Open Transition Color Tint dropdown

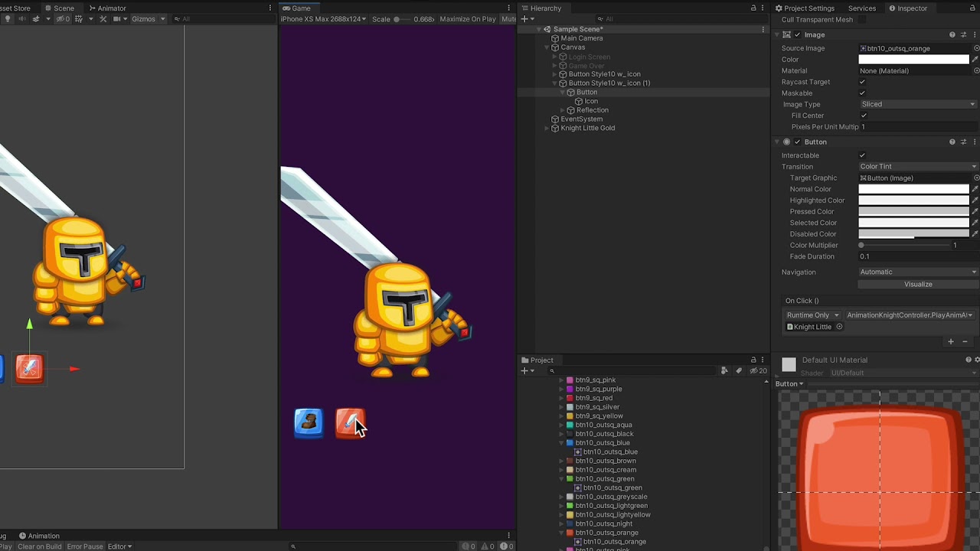(x=918, y=166)
